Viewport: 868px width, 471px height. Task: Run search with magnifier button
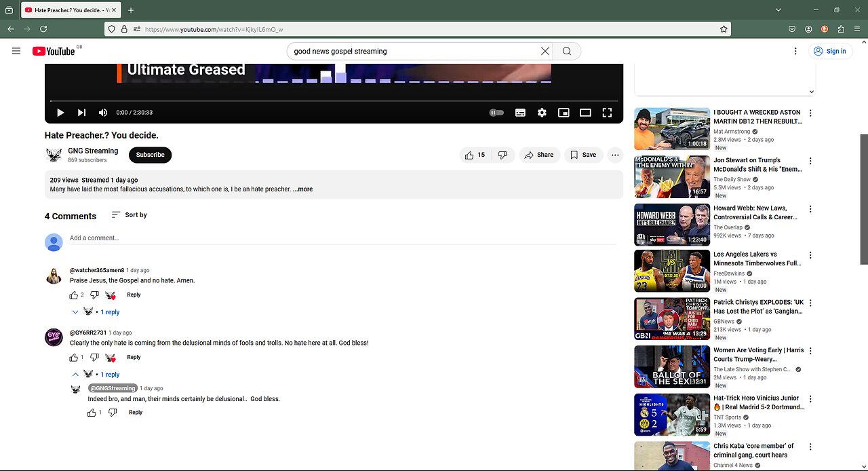[567, 51]
